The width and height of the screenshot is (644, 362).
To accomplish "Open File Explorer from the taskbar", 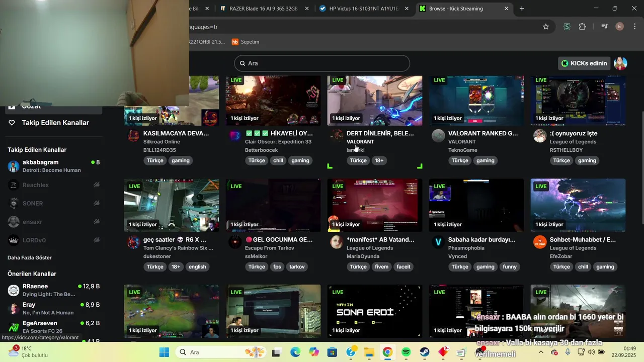I will (369, 352).
